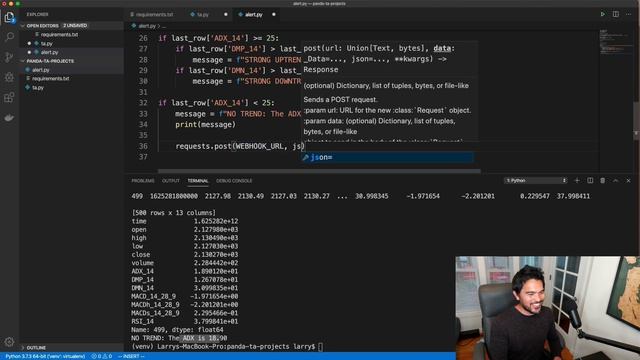This screenshot has width=640, height=360.
Task: Close the terminal panel
Action: 629,180
